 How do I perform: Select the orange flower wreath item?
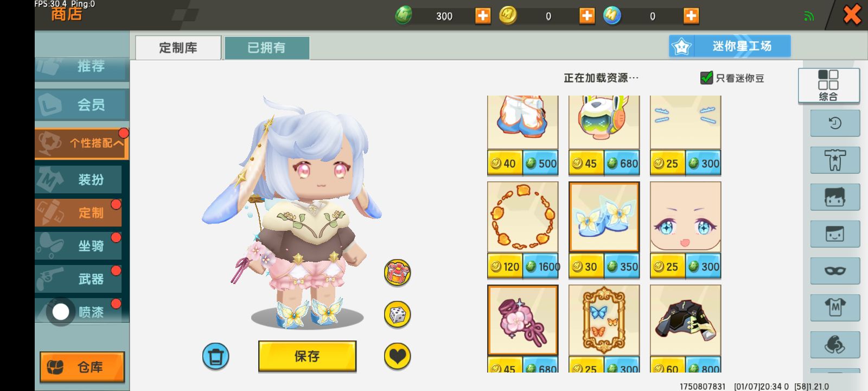tap(523, 217)
